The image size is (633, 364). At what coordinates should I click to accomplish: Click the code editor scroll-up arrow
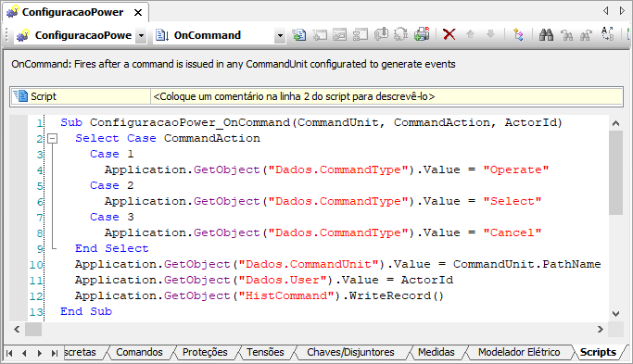[615, 123]
